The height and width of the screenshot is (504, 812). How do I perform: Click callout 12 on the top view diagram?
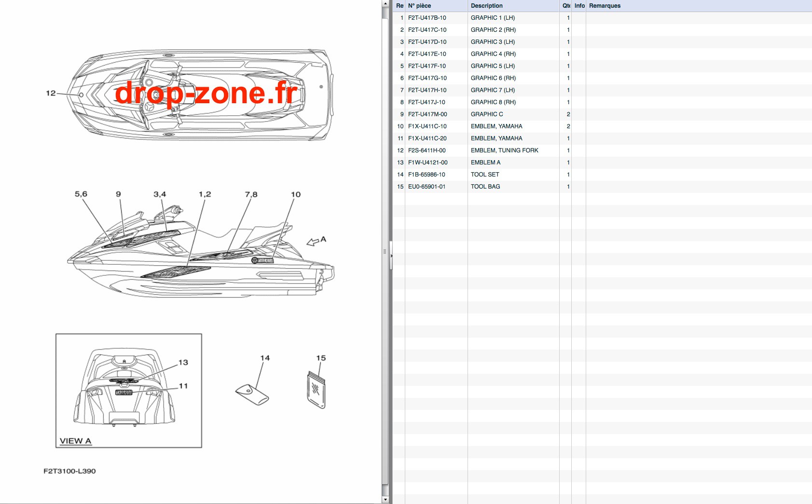point(51,93)
